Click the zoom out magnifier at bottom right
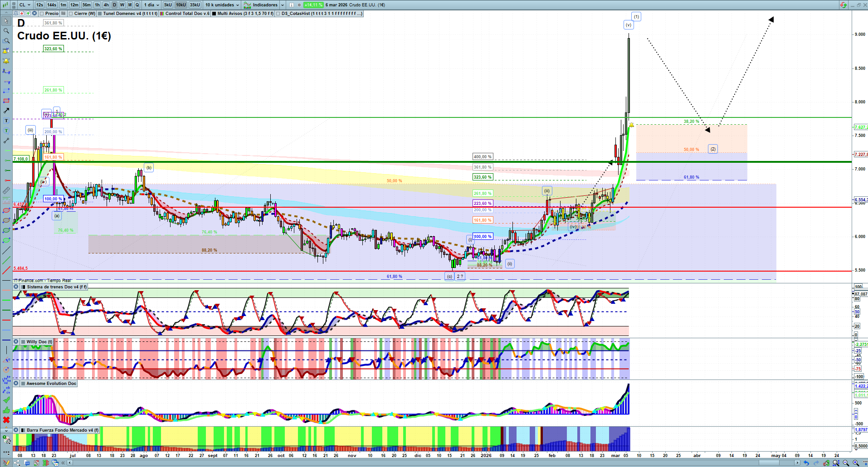 [x=846, y=463]
